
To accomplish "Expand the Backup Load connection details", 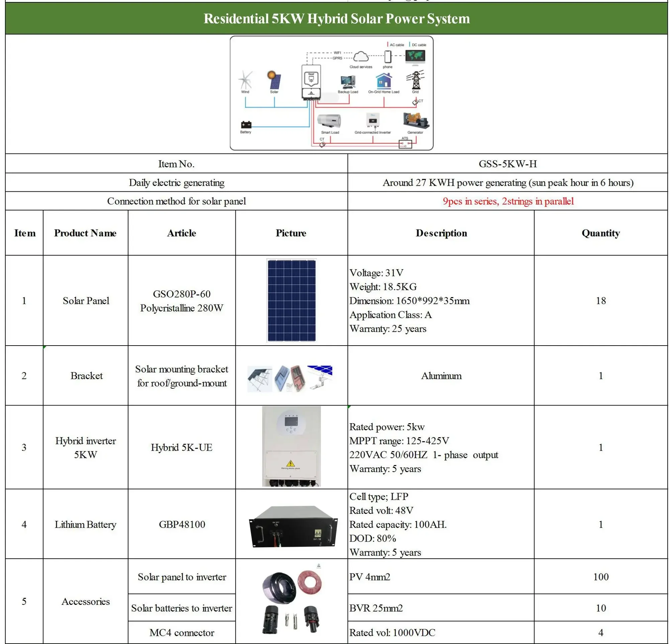I will (x=349, y=82).
